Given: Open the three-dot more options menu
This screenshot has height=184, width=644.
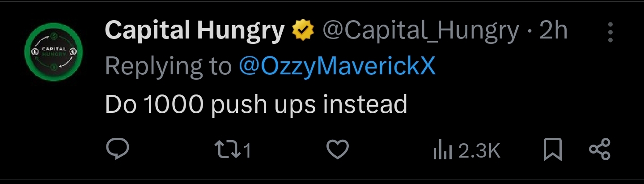Looking at the screenshot, I should 610,33.
